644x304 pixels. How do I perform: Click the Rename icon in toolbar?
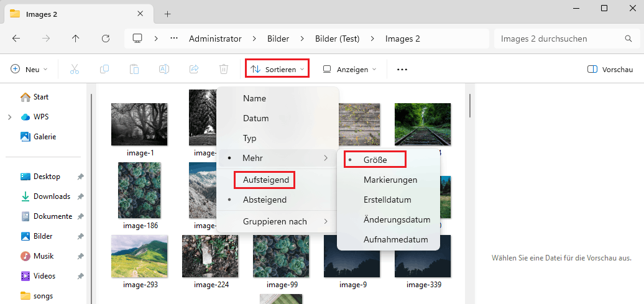pyautogui.click(x=164, y=69)
